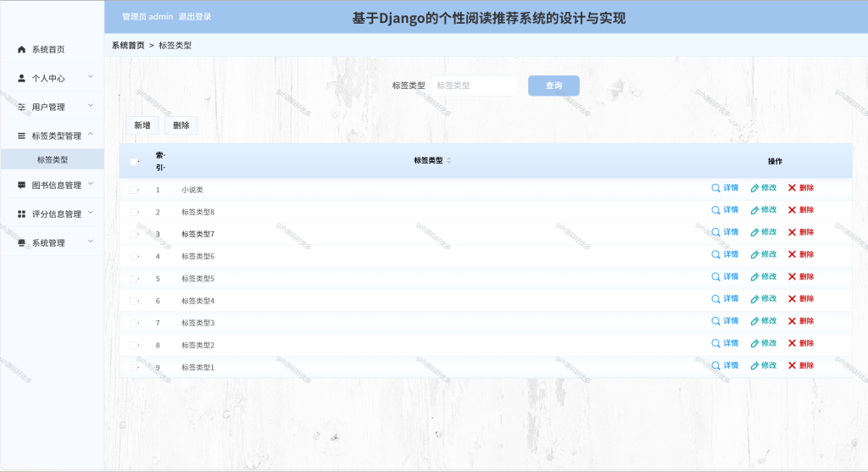Image resolution: width=868 pixels, height=472 pixels.
Task: Check the checkbox for row 小说类
Action: point(133,190)
